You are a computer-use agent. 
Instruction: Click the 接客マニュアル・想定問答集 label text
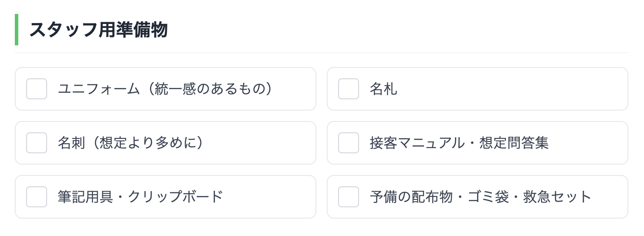pyautogui.click(x=459, y=143)
